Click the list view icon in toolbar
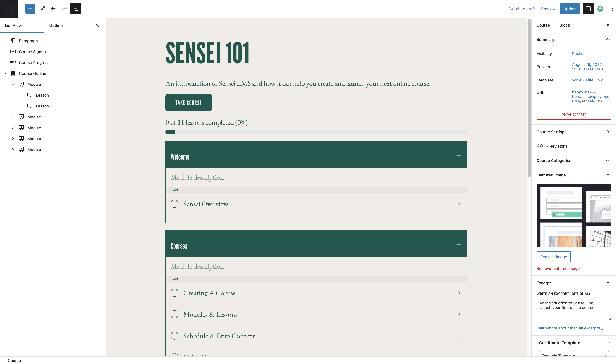This screenshot has height=364, width=616. point(75,9)
